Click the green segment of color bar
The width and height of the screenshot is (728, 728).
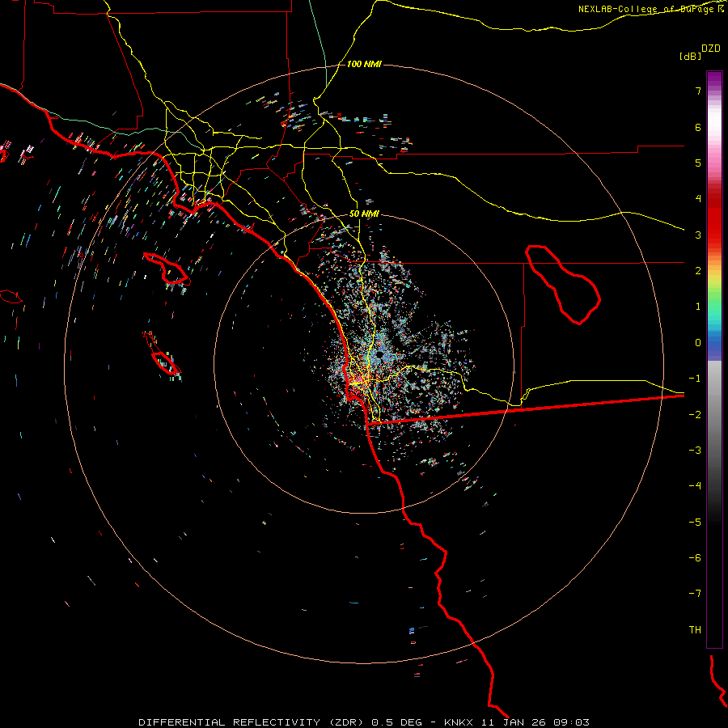click(x=714, y=299)
